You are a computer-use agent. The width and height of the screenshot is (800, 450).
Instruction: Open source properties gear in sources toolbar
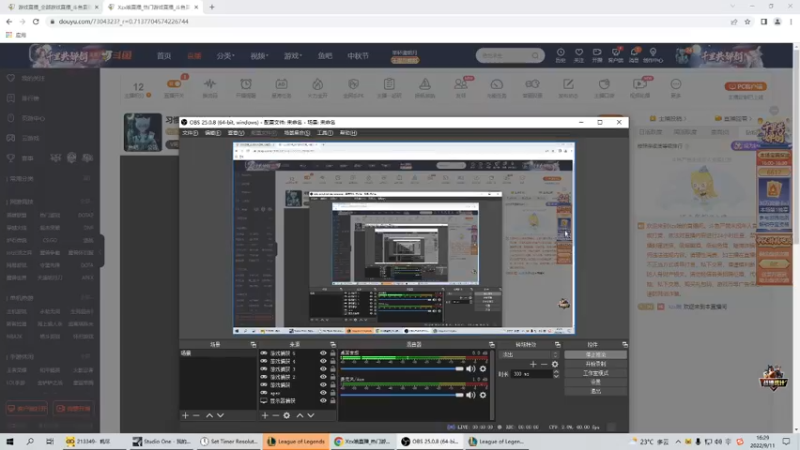pyautogui.click(x=287, y=415)
